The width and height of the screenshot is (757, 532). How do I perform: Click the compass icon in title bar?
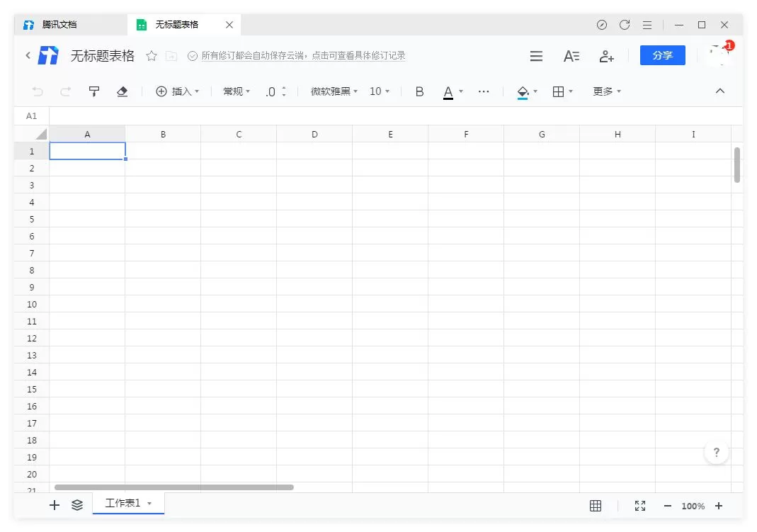601,25
